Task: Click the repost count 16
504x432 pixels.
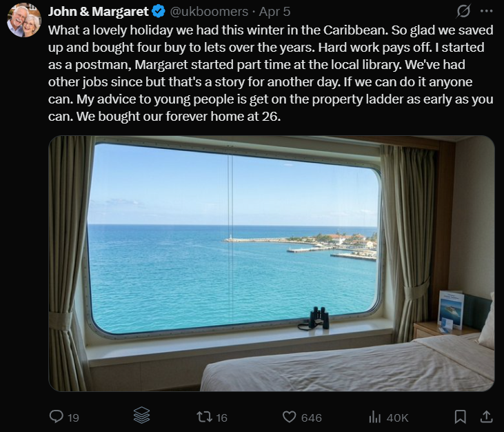Action: [221, 418]
